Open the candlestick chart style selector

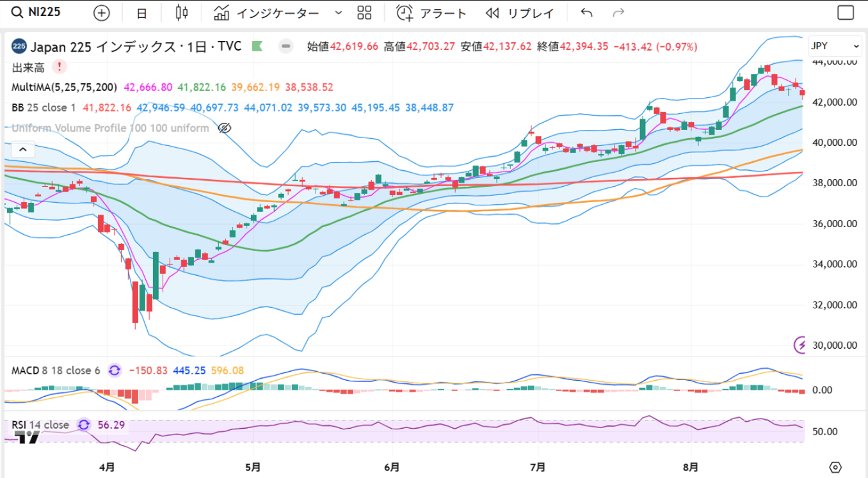[x=182, y=13]
